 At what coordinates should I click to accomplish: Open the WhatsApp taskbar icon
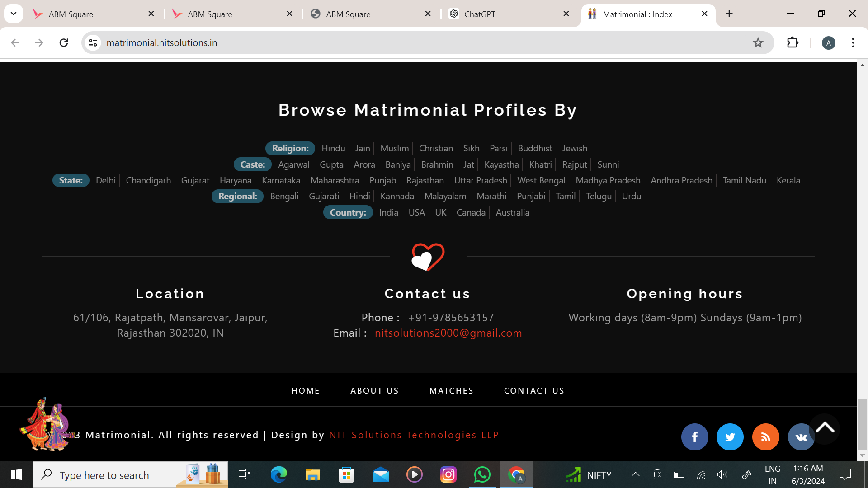pyautogui.click(x=482, y=474)
